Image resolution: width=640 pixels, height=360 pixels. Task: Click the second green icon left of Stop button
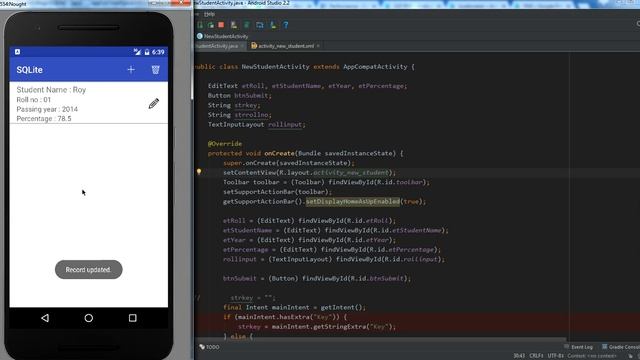click(x=211, y=25)
